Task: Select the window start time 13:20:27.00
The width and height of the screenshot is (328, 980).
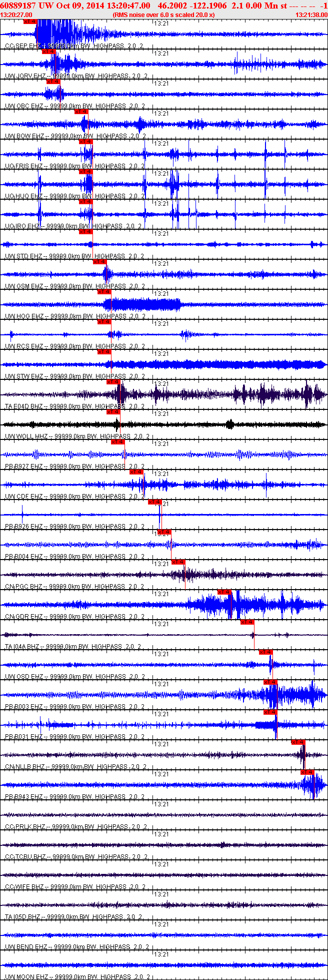Action: (x=16, y=15)
